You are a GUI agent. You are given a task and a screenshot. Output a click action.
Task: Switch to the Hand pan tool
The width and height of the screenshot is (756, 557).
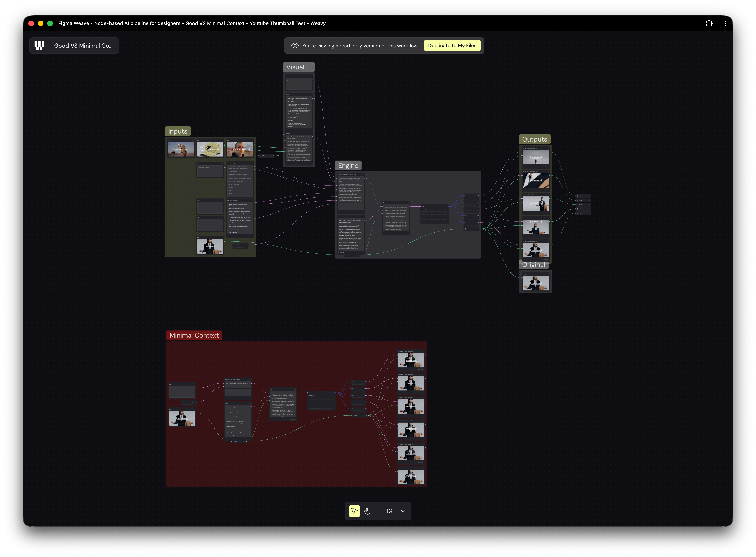point(368,511)
